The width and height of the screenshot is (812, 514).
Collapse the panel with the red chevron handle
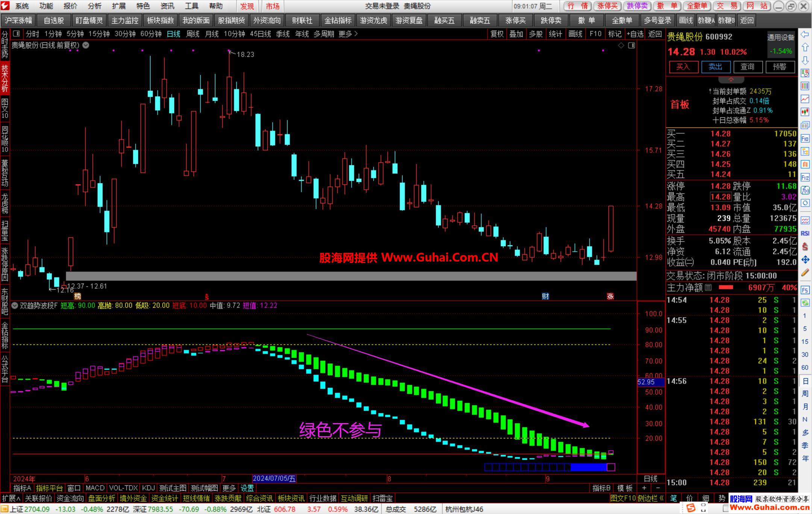(x=731, y=80)
